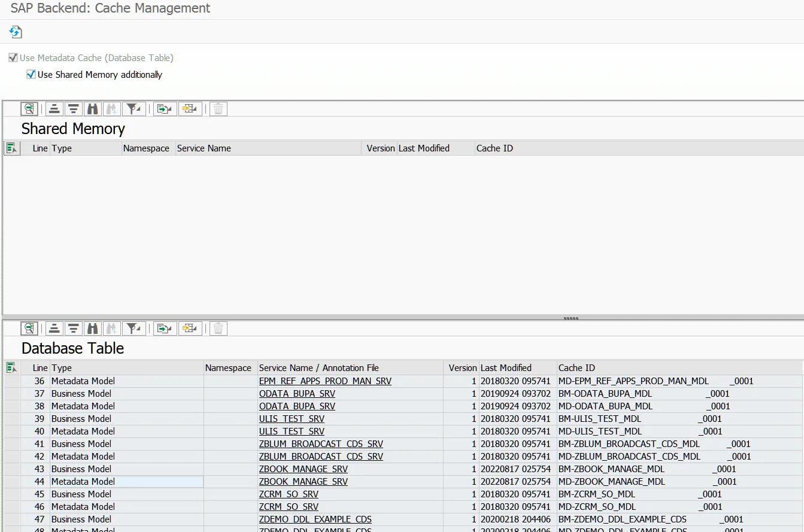The height and width of the screenshot is (532, 804).
Task: Sort descending in Shared Memory toolbar
Action: coord(73,109)
